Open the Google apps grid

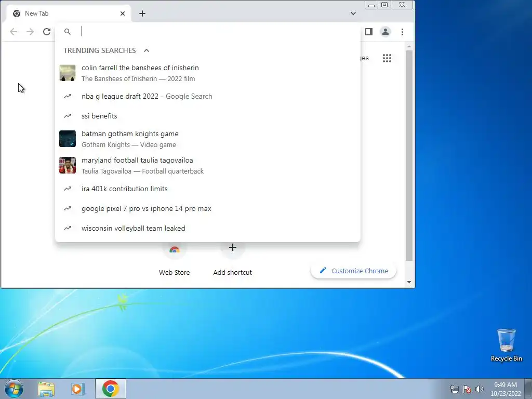pyautogui.click(x=387, y=58)
